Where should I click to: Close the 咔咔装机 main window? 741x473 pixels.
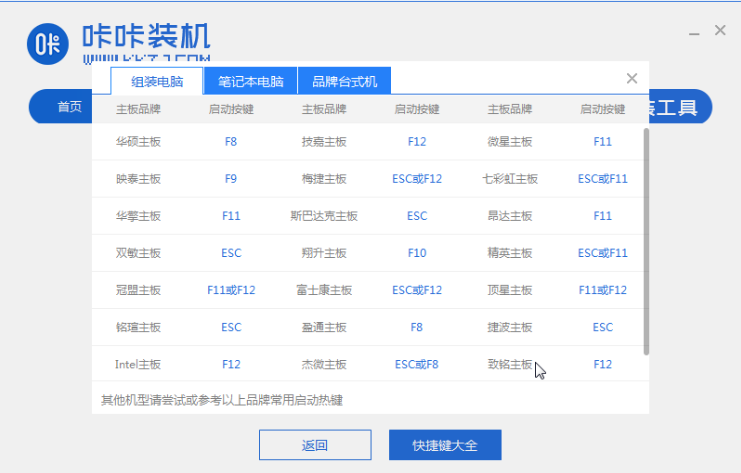(x=719, y=32)
